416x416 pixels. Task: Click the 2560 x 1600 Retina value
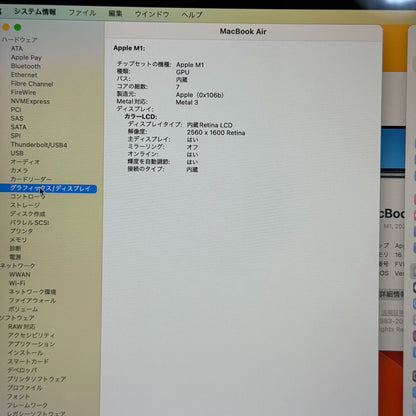tap(216, 133)
